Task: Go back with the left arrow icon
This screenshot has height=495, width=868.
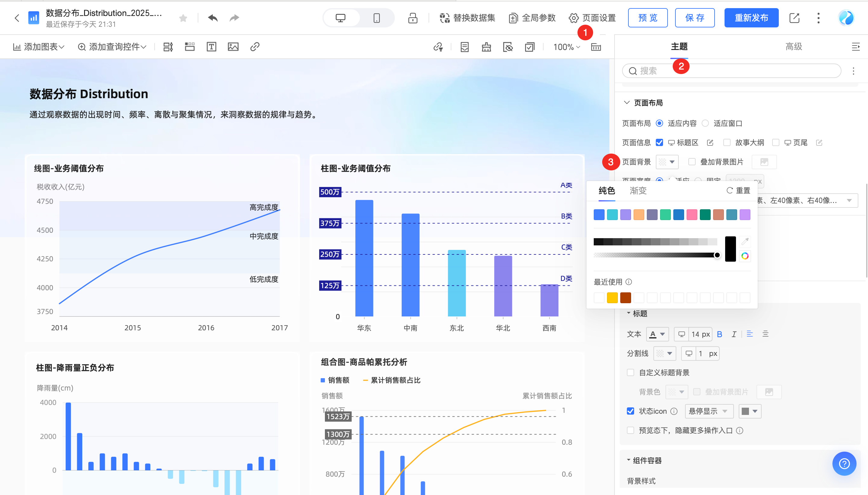Action: tap(17, 18)
